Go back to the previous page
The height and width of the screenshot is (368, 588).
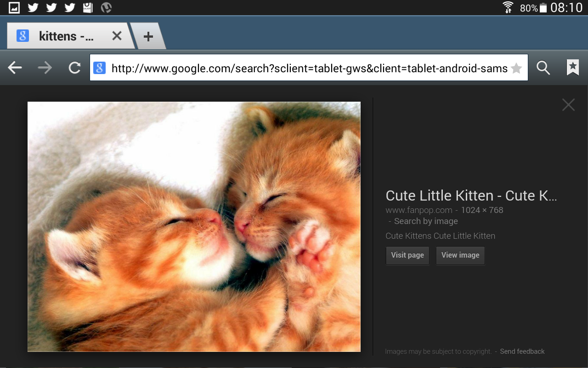tap(15, 68)
